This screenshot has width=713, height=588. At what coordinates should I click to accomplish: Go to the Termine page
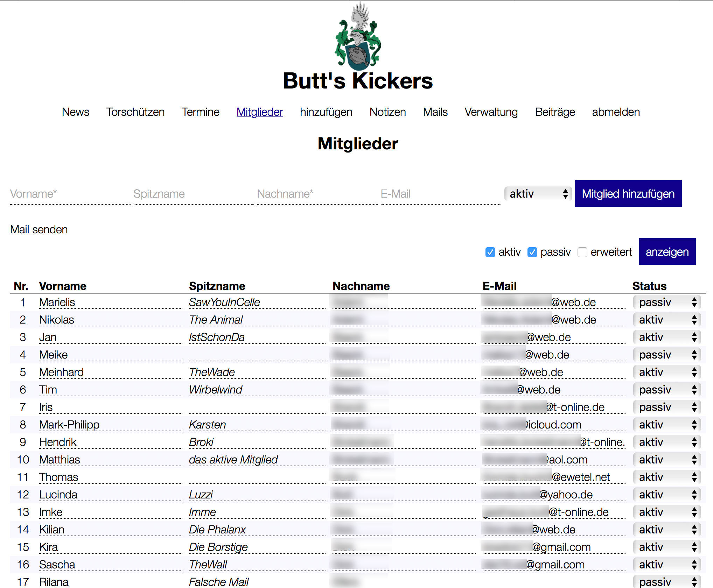200,112
